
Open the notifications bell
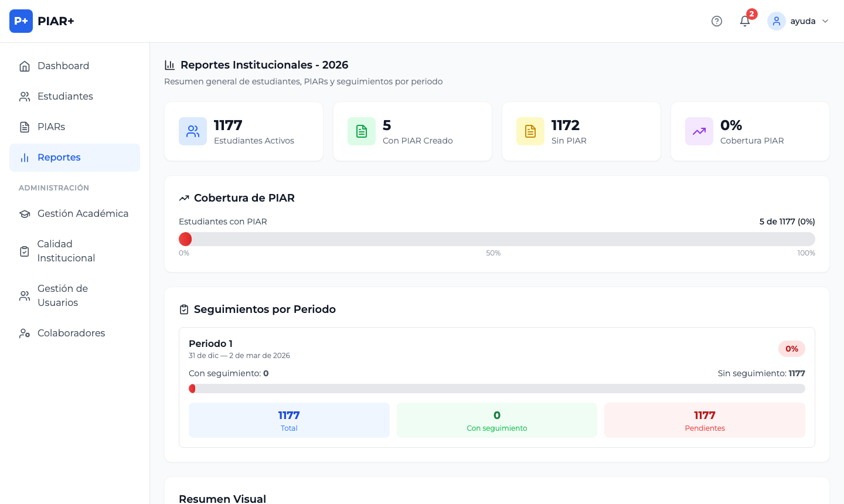(x=745, y=21)
